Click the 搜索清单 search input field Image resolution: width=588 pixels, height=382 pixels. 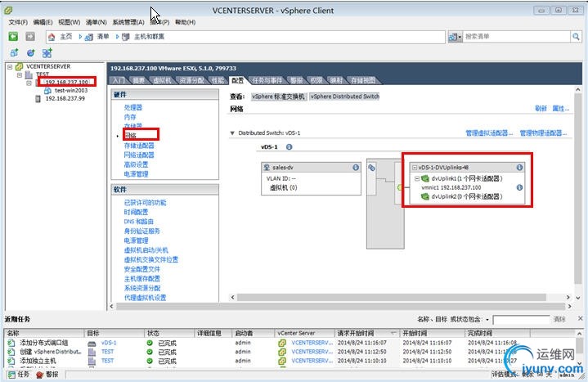[x=517, y=36]
